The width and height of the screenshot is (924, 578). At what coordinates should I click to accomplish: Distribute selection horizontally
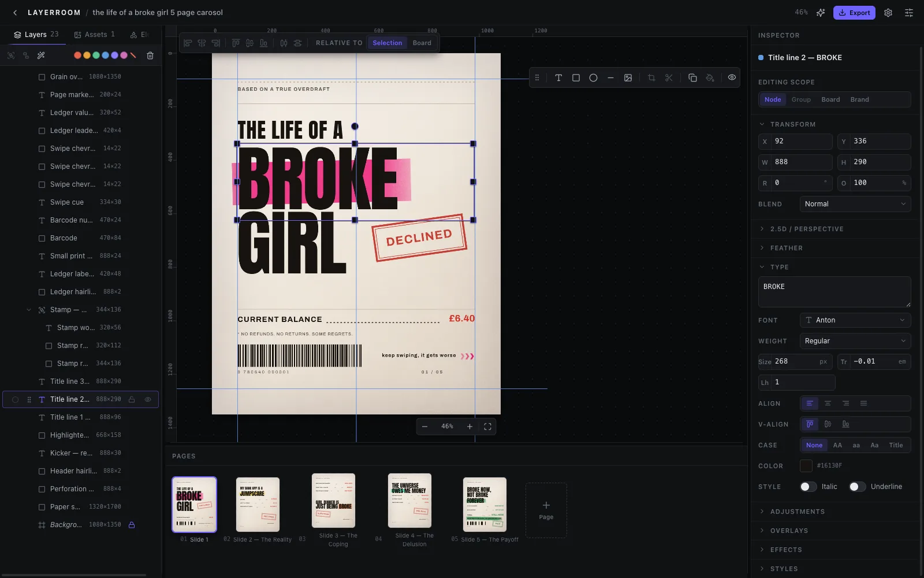(x=284, y=43)
